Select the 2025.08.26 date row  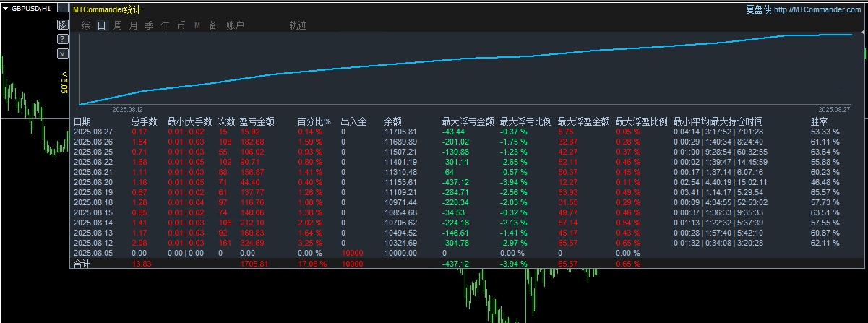click(x=93, y=142)
